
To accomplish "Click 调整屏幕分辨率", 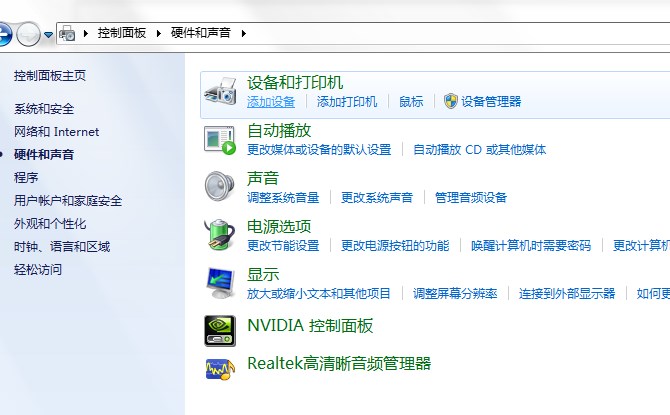I will point(455,293).
